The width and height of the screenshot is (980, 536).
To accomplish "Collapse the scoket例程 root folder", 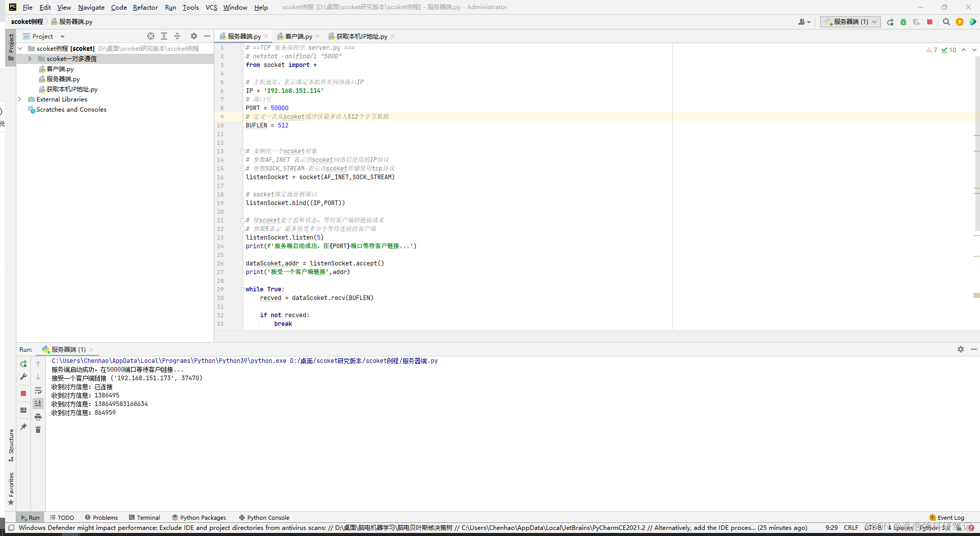I will tap(20, 49).
